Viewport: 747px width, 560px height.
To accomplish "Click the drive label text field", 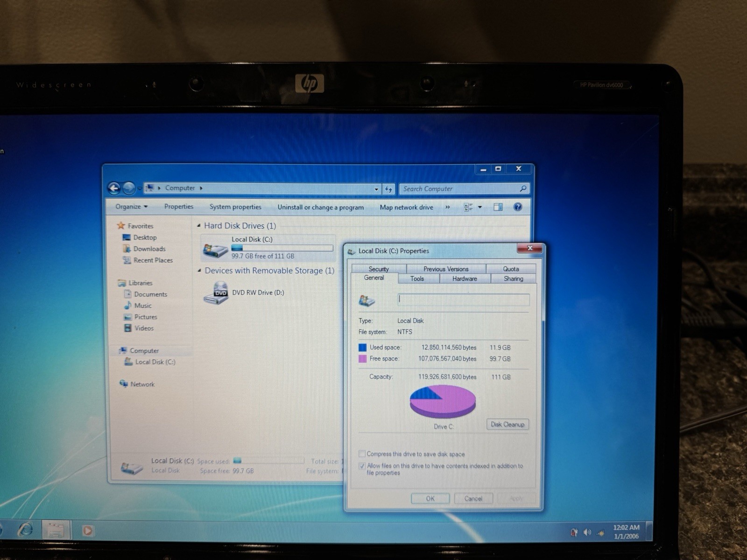I will (x=463, y=300).
